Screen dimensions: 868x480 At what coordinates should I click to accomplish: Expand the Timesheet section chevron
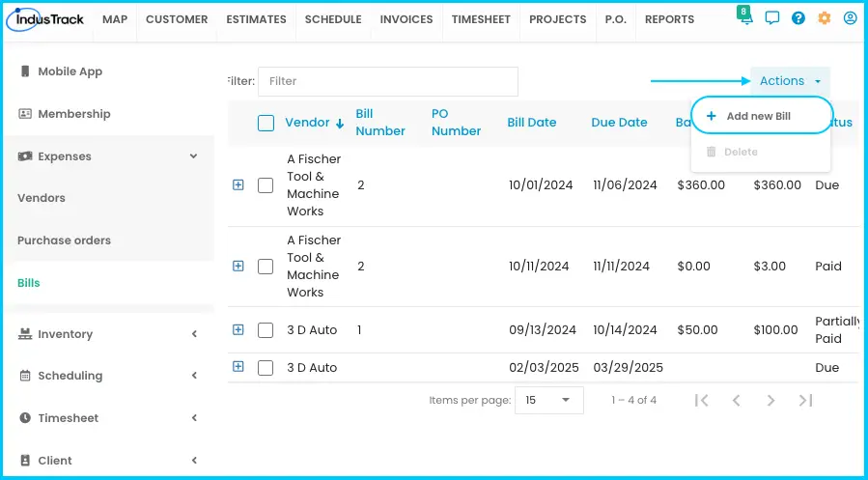tap(194, 418)
